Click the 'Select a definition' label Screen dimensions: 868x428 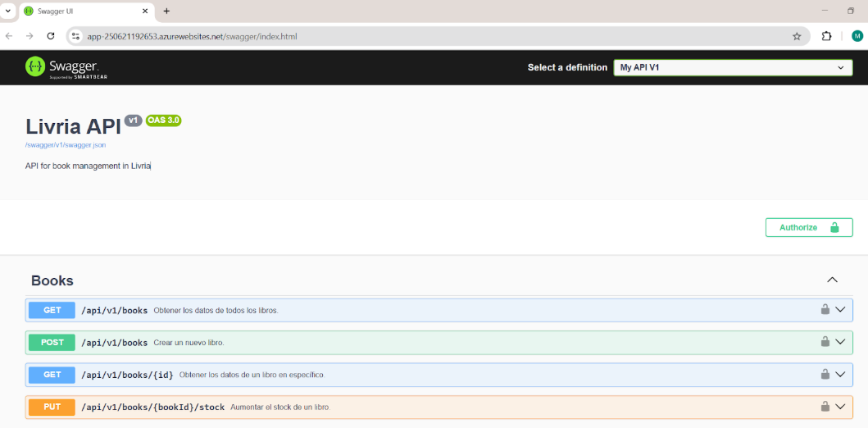click(567, 67)
